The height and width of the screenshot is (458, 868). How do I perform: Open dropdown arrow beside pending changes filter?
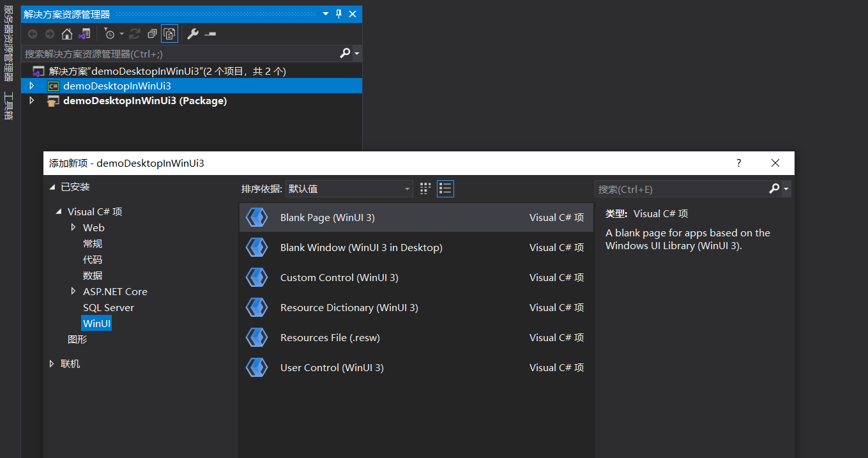(x=121, y=34)
